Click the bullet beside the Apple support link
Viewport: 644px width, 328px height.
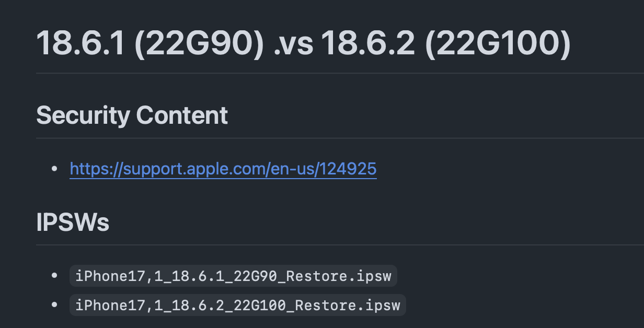tap(54, 169)
